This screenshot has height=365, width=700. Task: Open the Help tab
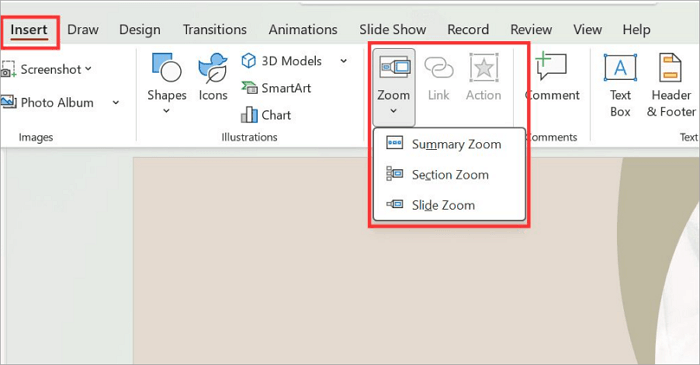point(636,30)
